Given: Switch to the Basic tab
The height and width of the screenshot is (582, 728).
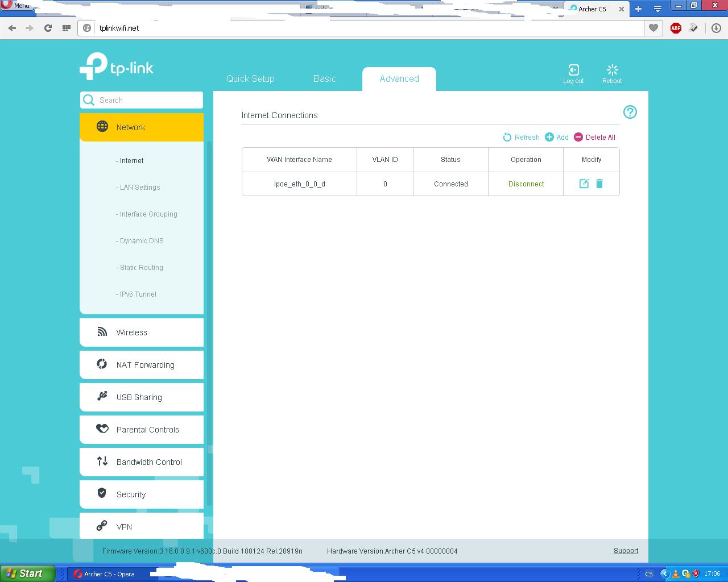Looking at the screenshot, I should [x=324, y=79].
